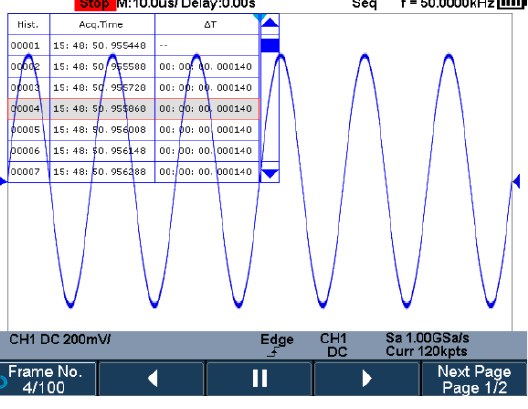The height and width of the screenshot is (409, 528).
Task: Click the f = 50.0000kHz frequency readout
Action: click(x=448, y=4)
